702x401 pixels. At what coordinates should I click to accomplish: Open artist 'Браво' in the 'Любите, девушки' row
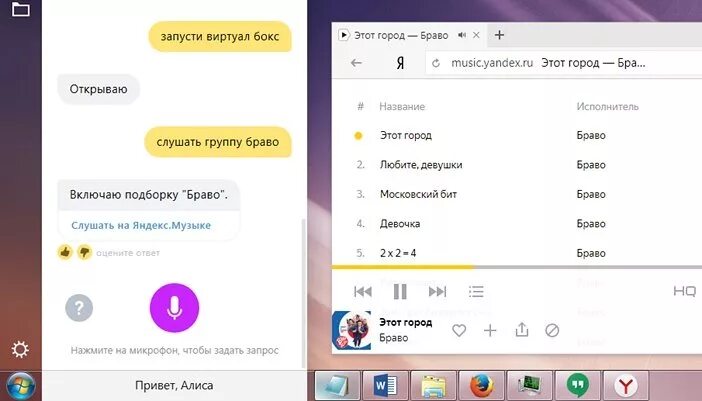pyautogui.click(x=591, y=165)
